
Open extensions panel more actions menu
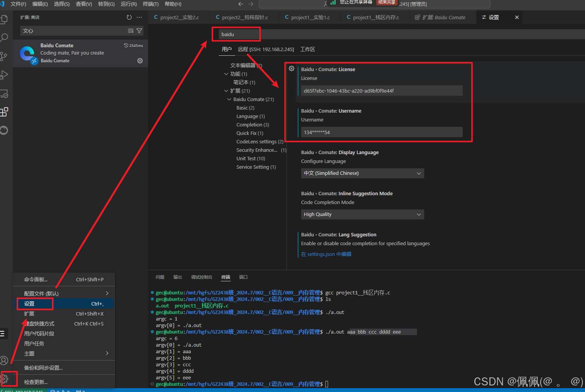[x=139, y=17]
